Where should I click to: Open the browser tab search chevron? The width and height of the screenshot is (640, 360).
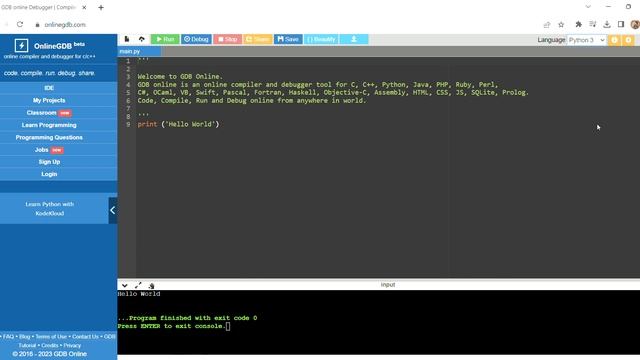tap(588, 7)
